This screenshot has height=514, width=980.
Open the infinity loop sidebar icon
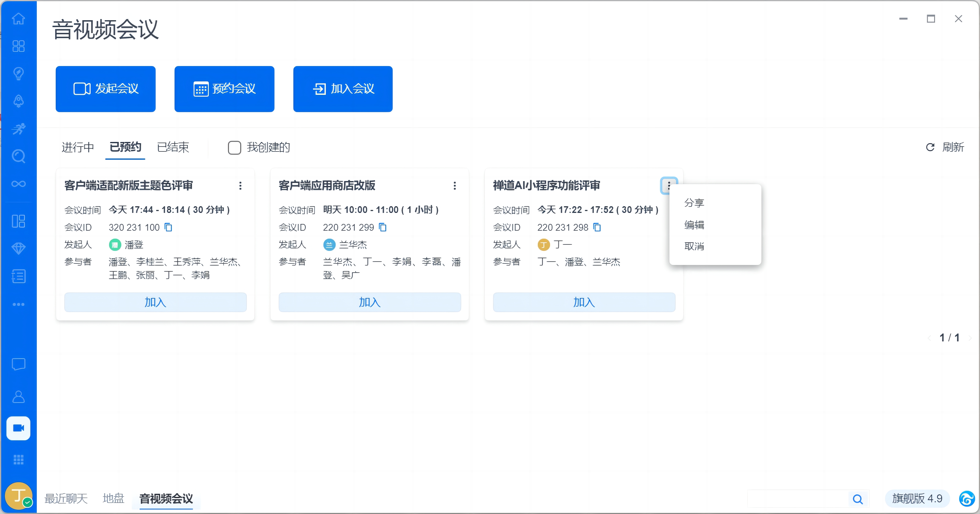coord(18,184)
